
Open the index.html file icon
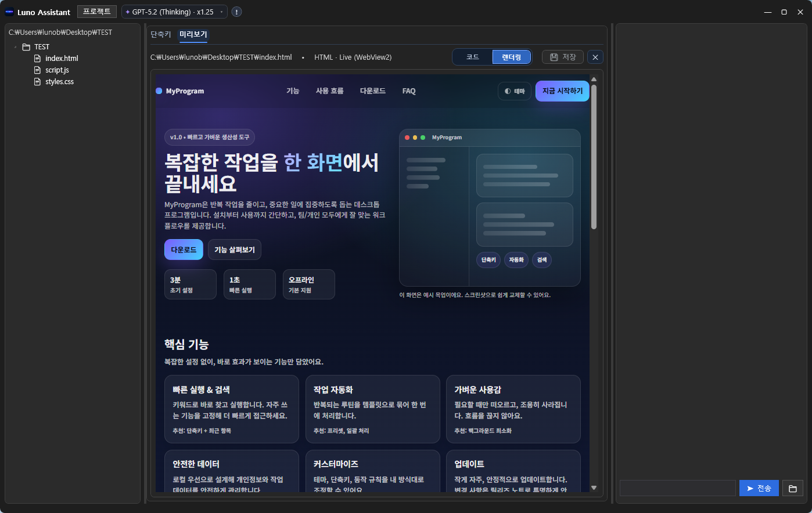click(37, 58)
